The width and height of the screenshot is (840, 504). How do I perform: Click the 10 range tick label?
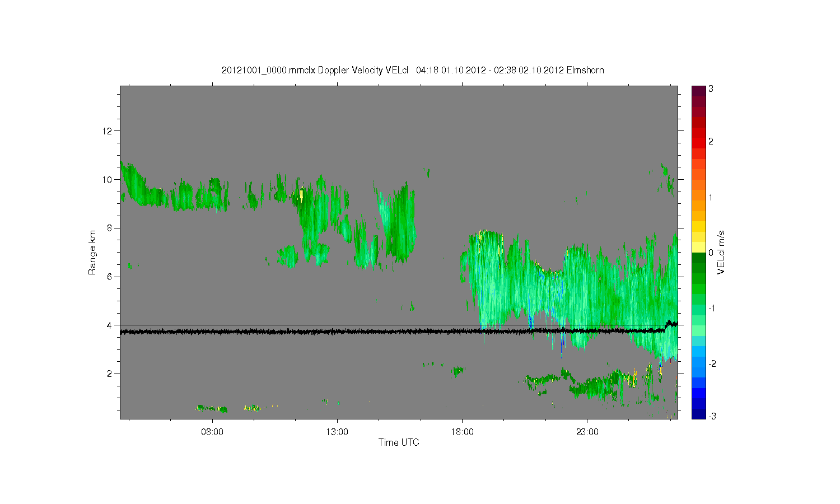tap(108, 180)
